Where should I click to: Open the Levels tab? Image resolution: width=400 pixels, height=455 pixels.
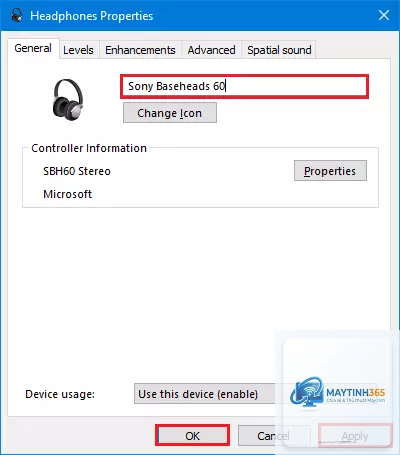pos(79,50)
